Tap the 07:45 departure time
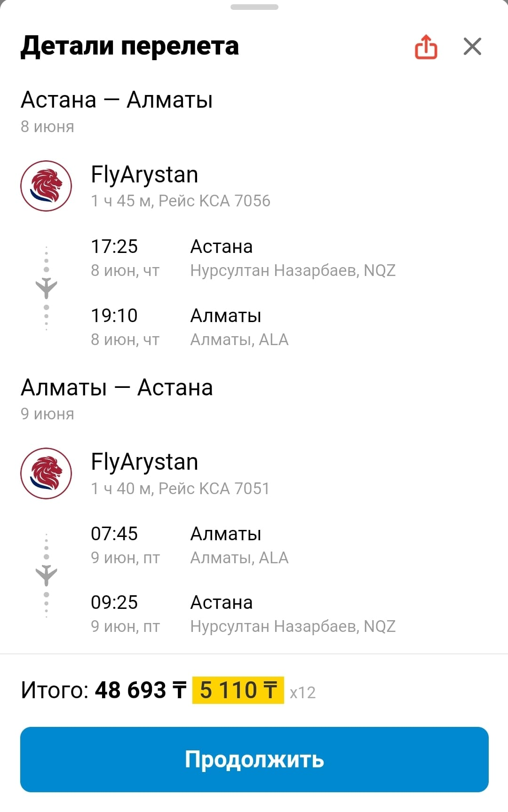Image resolution: width=508 pixels, height=812 pixels. pyautogui.click(x=114, y=534)
